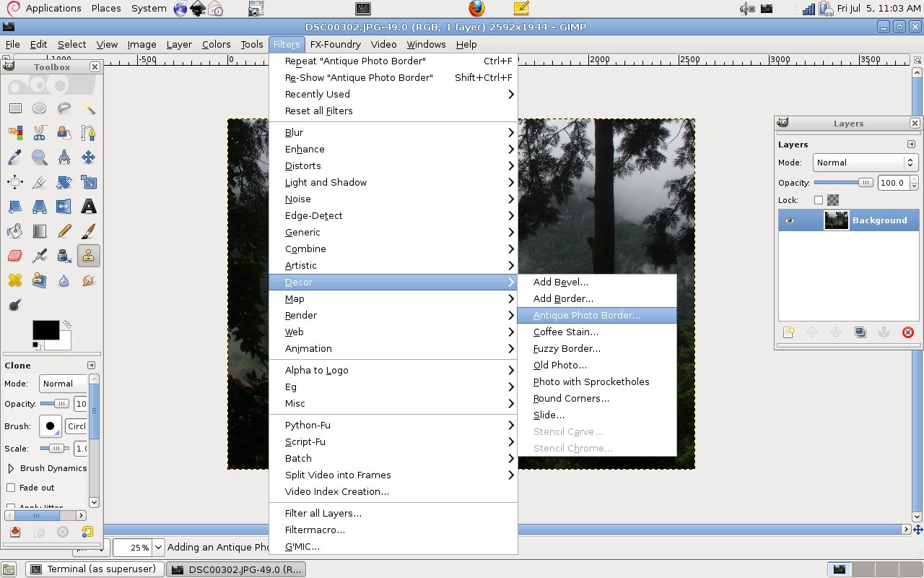924x578 pixels.
Task: Switch to the Terminal window via taskbar
Action: tap(94, 569)
